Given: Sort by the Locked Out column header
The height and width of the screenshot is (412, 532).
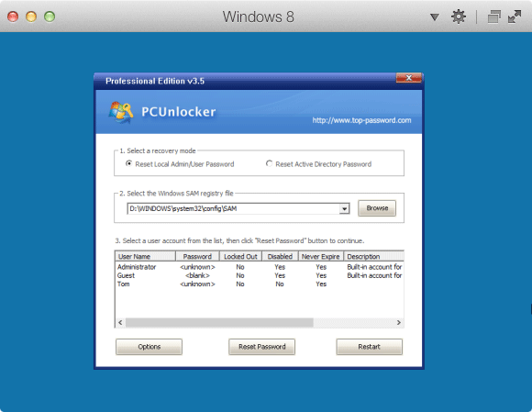Looking at the screenshot, I should [240, 256].
